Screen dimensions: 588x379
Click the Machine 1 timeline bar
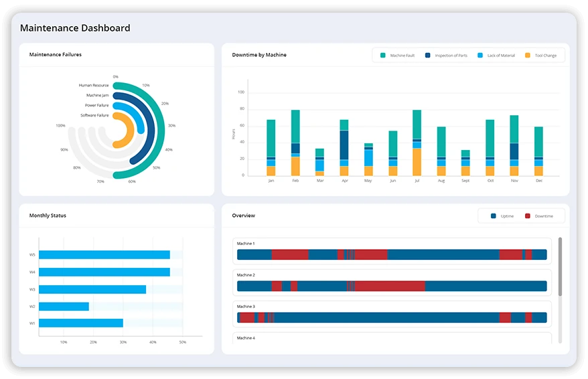(392, 254)
